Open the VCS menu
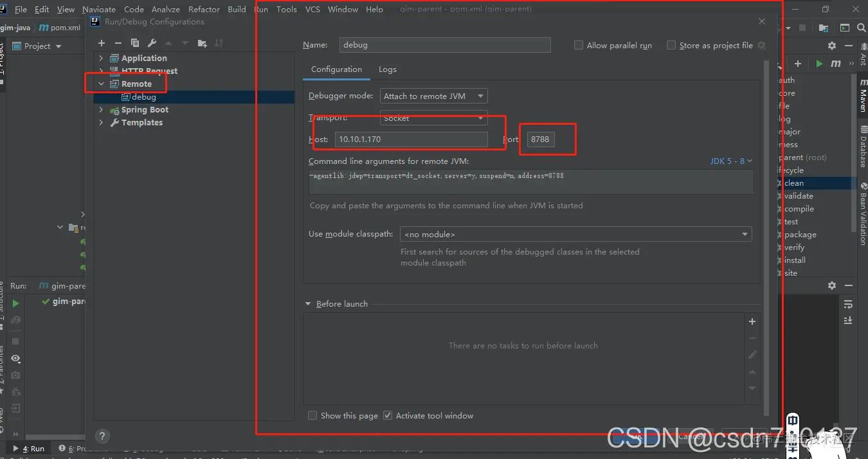 tap(312, 9)
